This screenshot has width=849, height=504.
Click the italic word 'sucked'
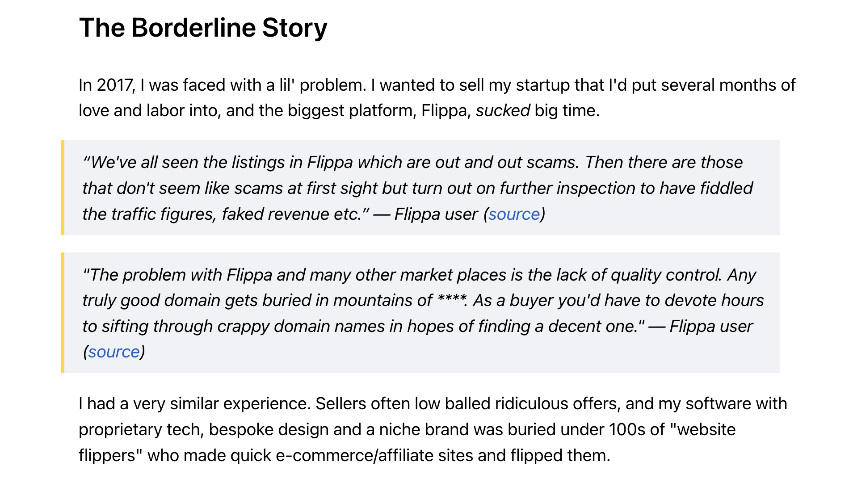[x=503, y=111]
